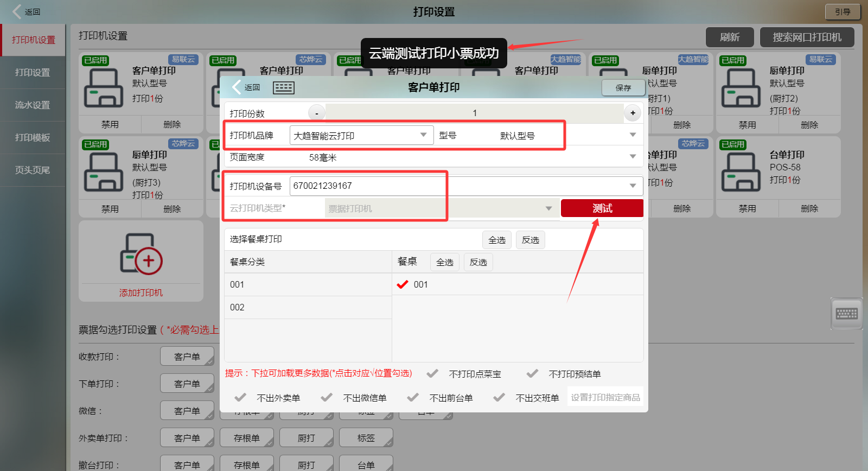The height and width of the screenshot is (471, 868).
Task: Click the keyboard icon in dialog header
Action: tap(283, 87)
